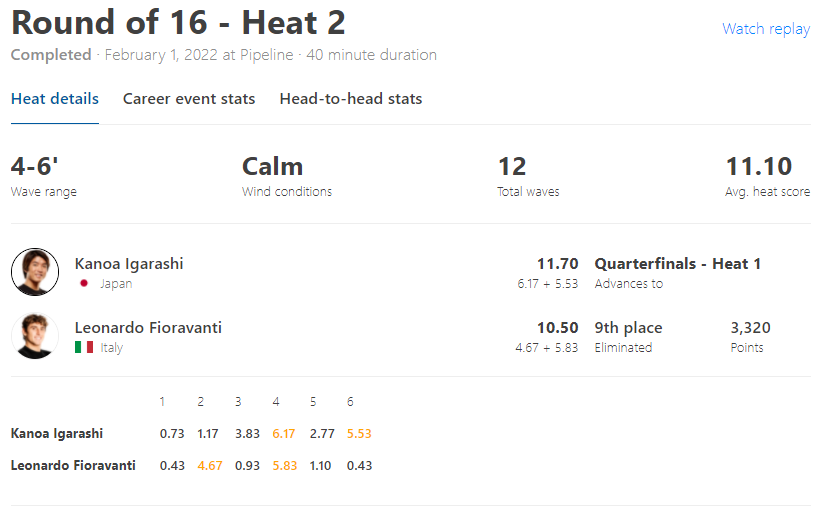The height and width of the screenshot is (529, 829).
Task: Select the Heat details tab
Action: point(55,99)
